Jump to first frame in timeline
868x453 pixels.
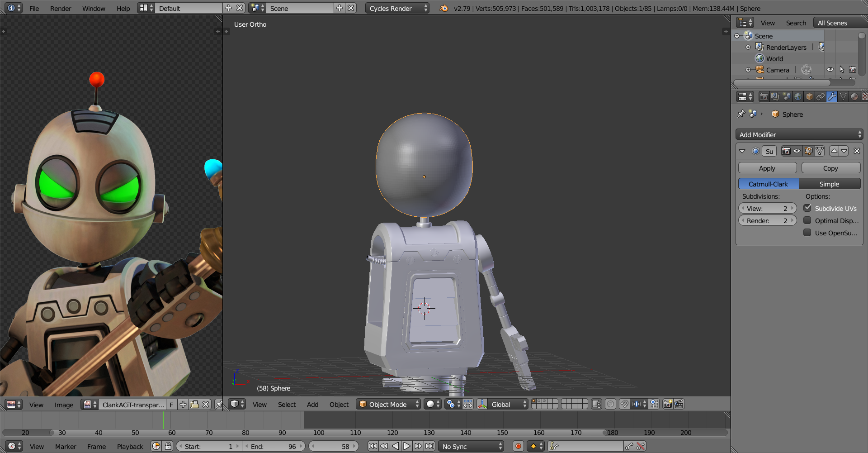(x=373, y=446)
